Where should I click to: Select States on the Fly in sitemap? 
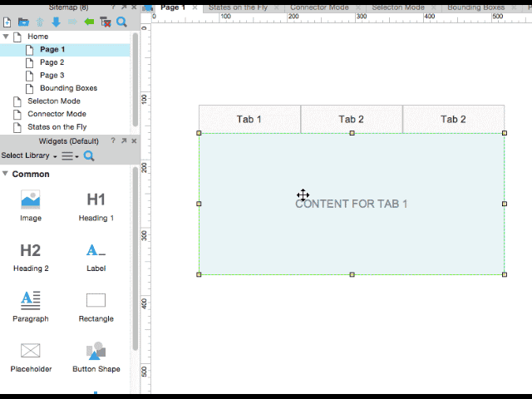point(57,127)
